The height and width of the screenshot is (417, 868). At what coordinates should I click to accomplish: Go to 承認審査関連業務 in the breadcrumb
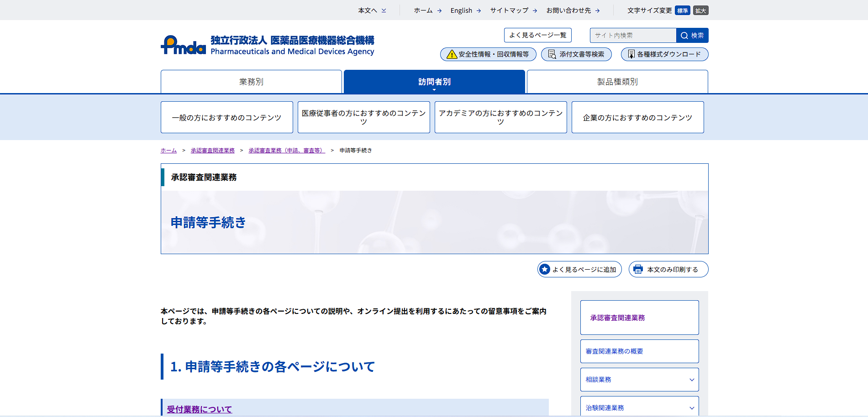[x=212, y=151]
